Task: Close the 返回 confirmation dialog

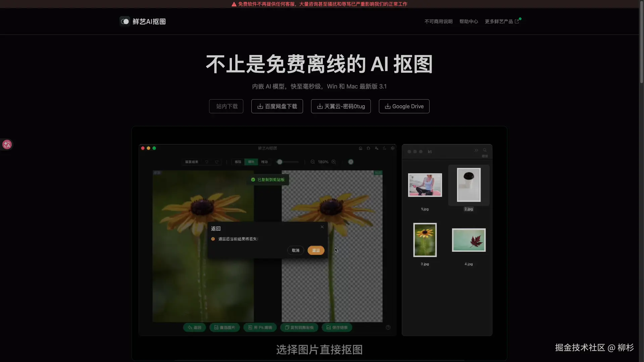Action: [322, 227]
